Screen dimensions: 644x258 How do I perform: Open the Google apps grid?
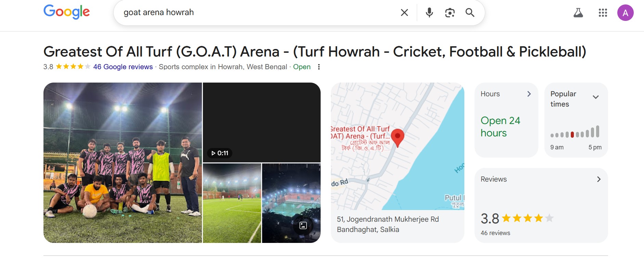click(x=603, y=12)
